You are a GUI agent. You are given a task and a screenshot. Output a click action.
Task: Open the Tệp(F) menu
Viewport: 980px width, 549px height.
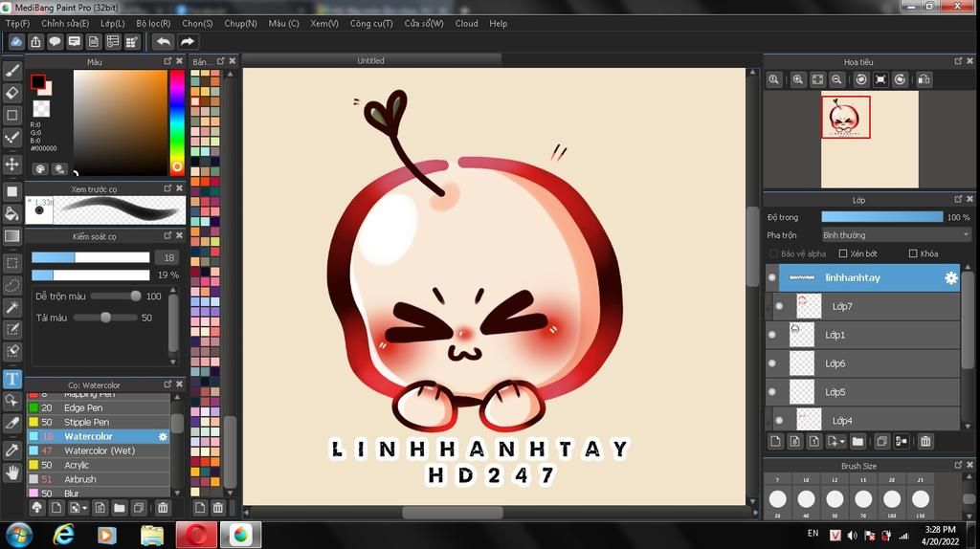tap(17, 23)
